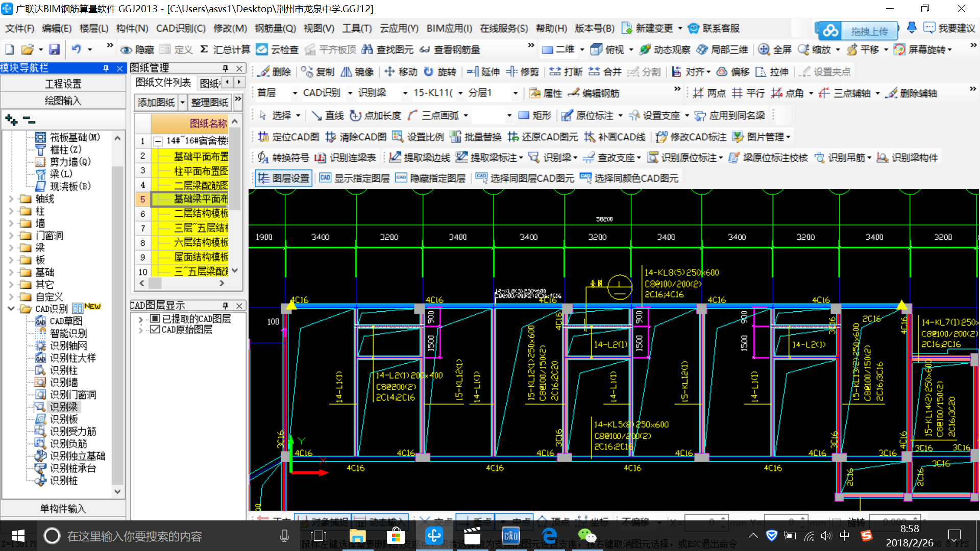This screenshot has height=551, width=980.
Task: Click 提取梁边线 extract beam edges
Action: (x=420, y=158)
